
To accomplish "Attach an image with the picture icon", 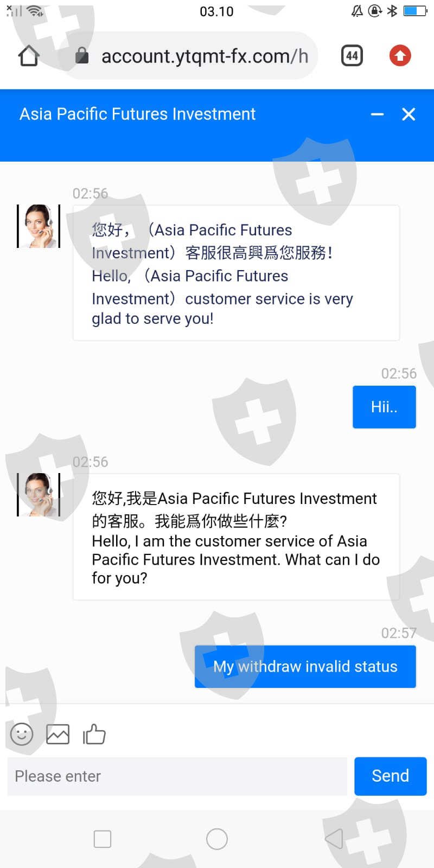I will click(58, 735).
